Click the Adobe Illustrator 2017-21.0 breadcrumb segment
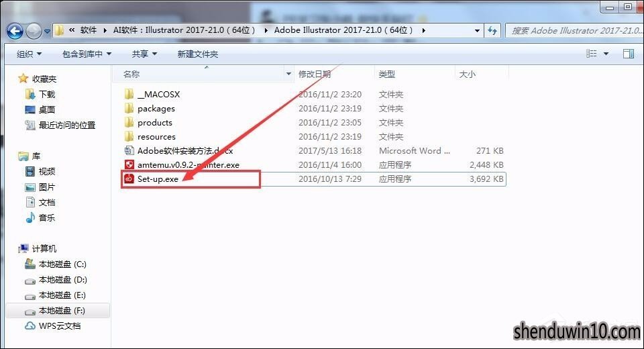This screenshot has width=644, height=349. pyautogui.click(x=343, y=30)
